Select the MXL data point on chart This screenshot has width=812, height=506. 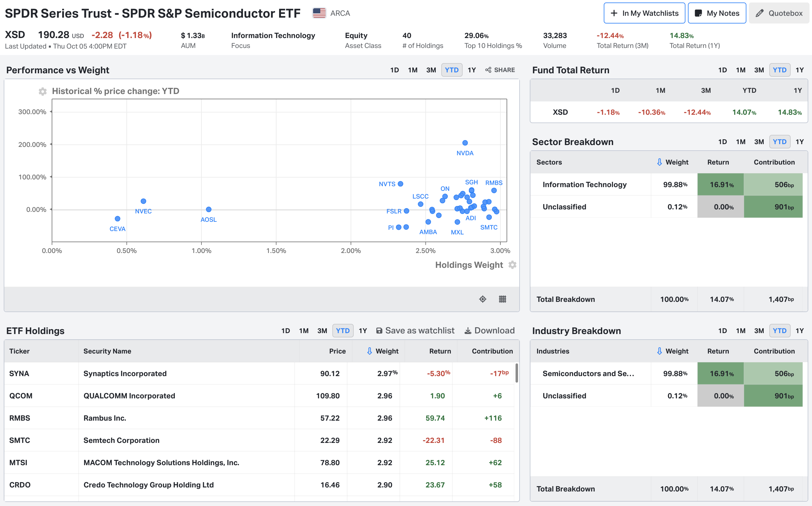tap(457, 222)
